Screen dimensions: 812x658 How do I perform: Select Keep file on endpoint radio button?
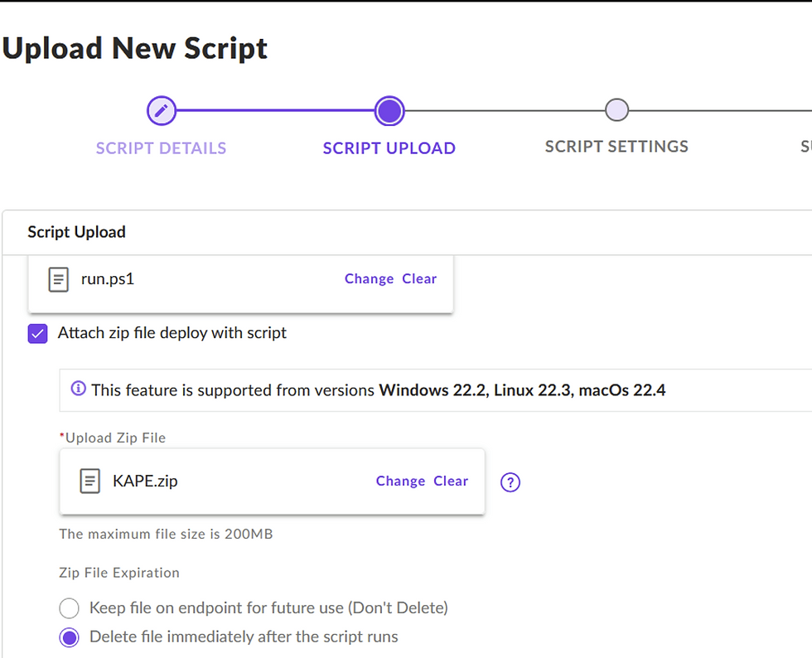coord(70,609)
